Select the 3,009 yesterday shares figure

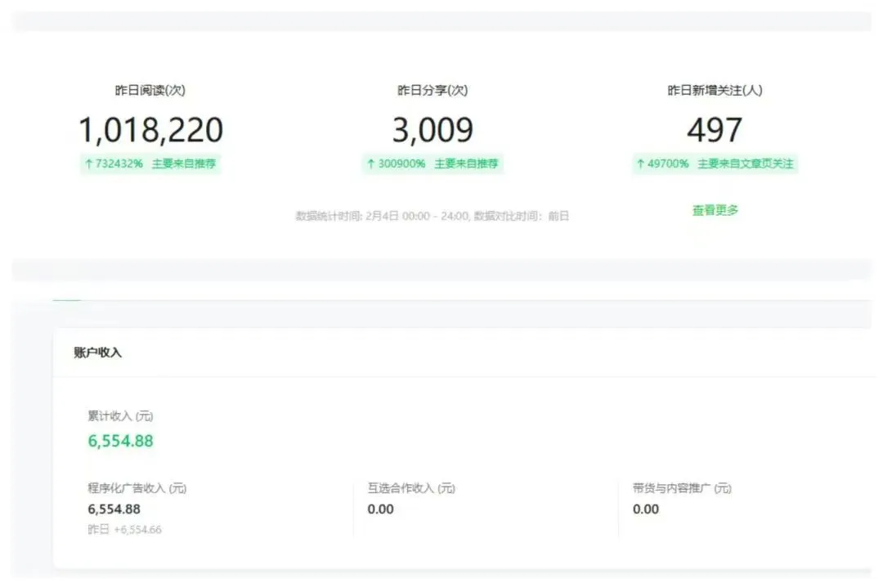pyautogui.click(x=432, y=130)
